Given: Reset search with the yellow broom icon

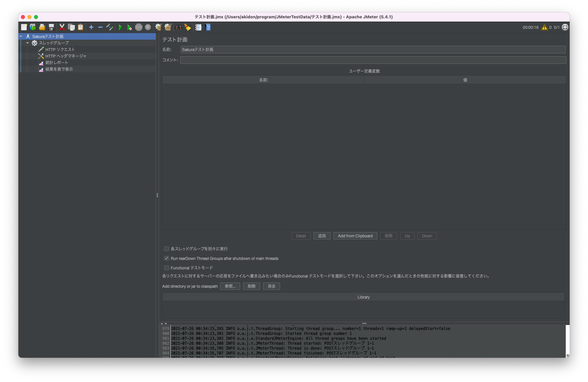Looking at the screenshot, I should pyautogui.click(x=187, y=27).
